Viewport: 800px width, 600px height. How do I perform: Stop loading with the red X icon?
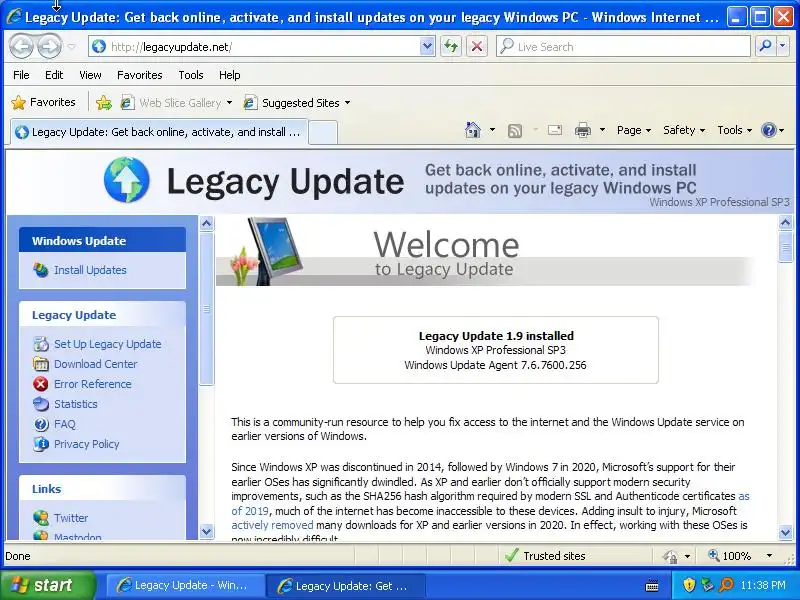tap(477, 46)
